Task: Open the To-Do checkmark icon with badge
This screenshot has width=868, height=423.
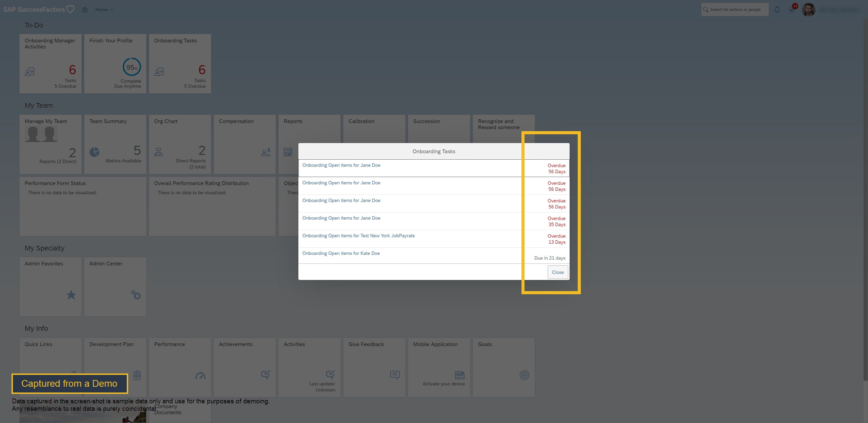Action: coord(792,9)
